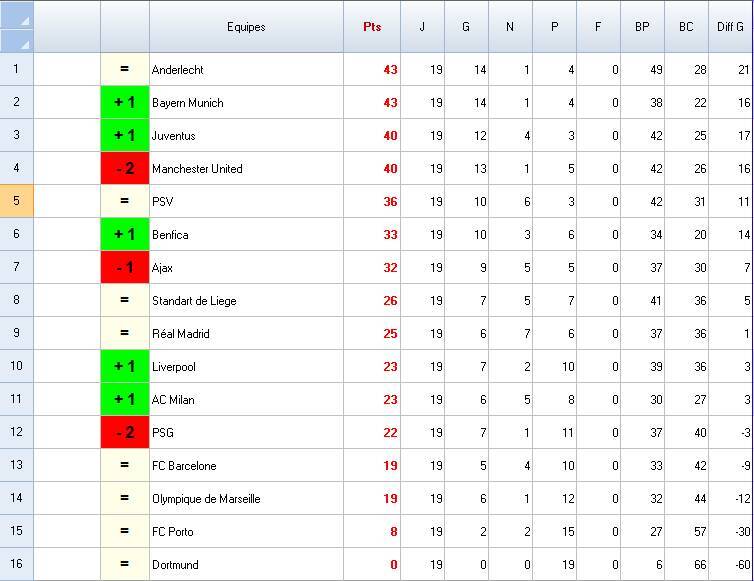Select the red -1 cell beside Ajax
The width and height of the screenshot is (754, 581).
(125, 267)
